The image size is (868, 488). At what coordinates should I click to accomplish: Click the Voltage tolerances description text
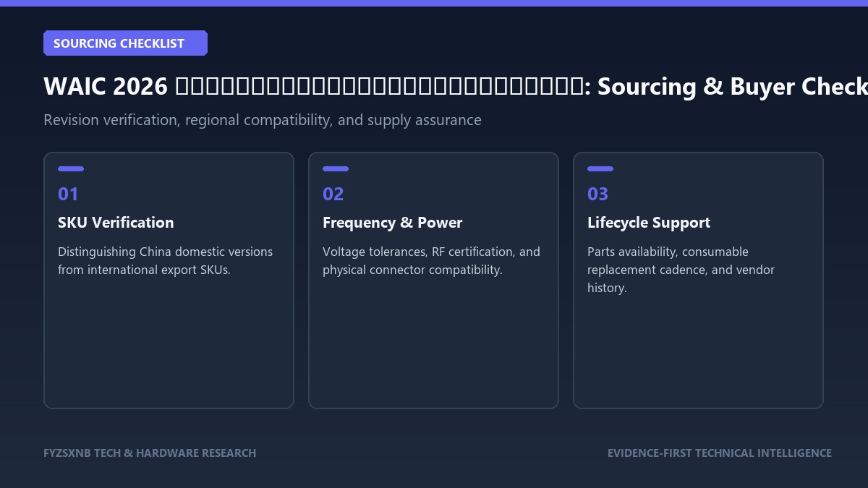click(431, 261)
